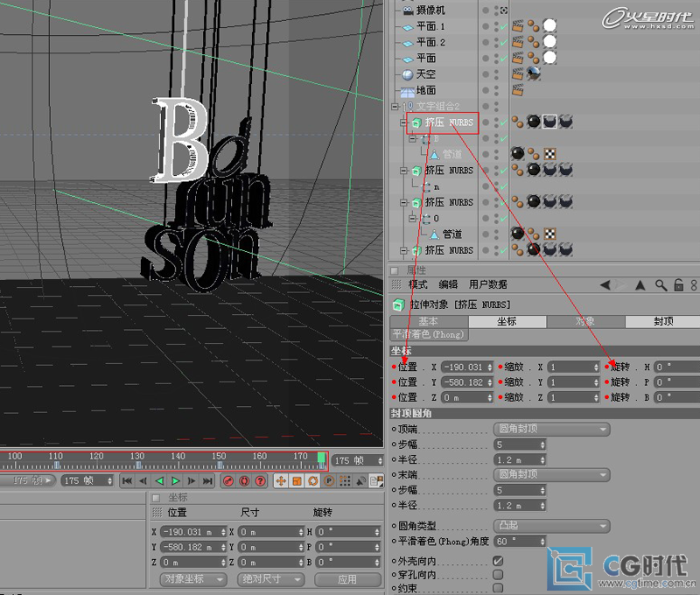Click the keyframe marker near frame 130

tap(138, 465)
